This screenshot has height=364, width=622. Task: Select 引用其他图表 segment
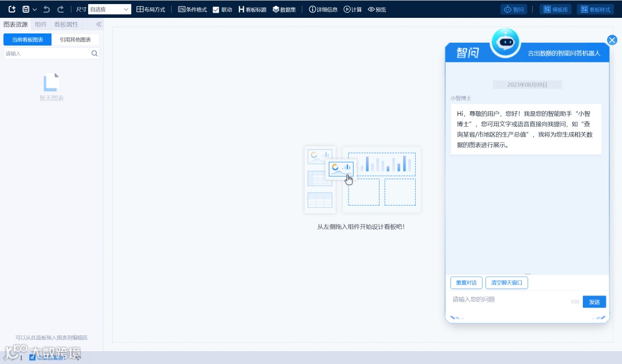(75, 39)
